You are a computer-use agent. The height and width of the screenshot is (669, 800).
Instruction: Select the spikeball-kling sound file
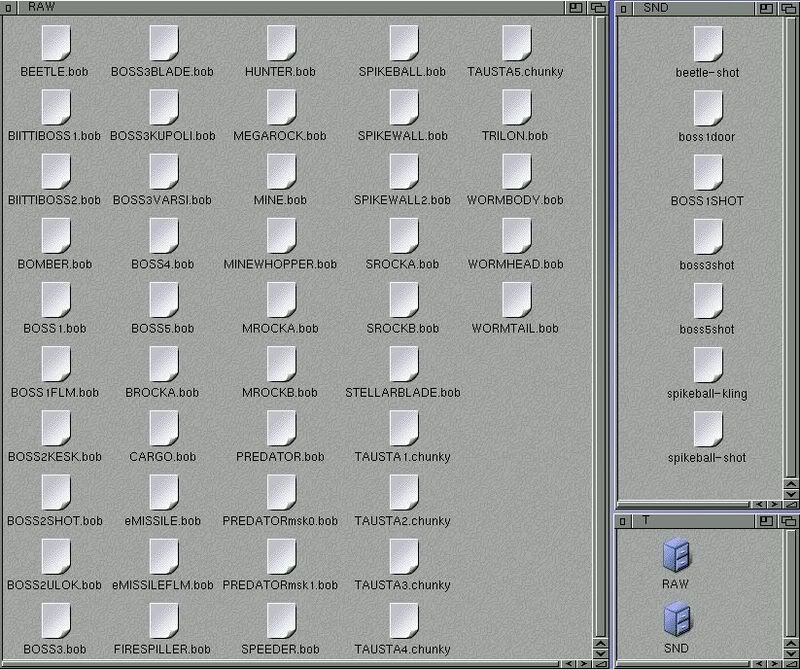(x=707, y=364)
